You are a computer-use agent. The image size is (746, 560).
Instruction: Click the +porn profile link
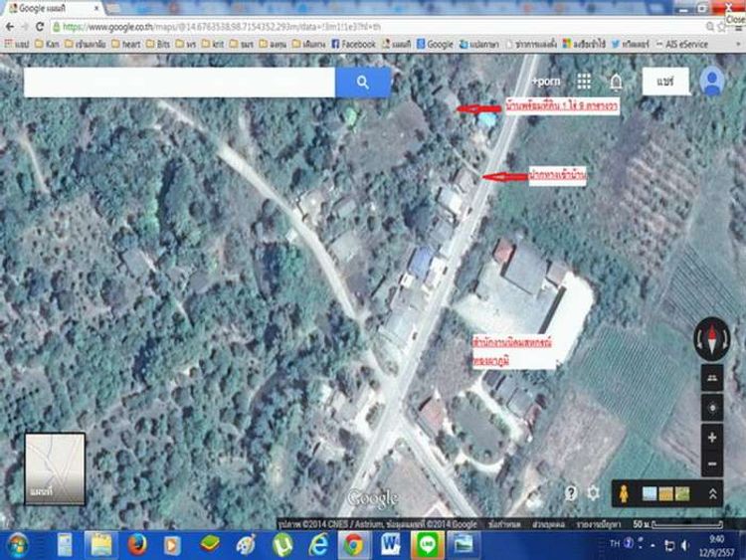546,82
